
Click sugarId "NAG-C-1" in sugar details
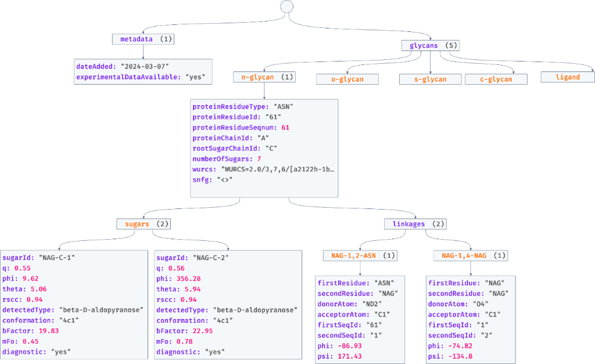[39, 258]
